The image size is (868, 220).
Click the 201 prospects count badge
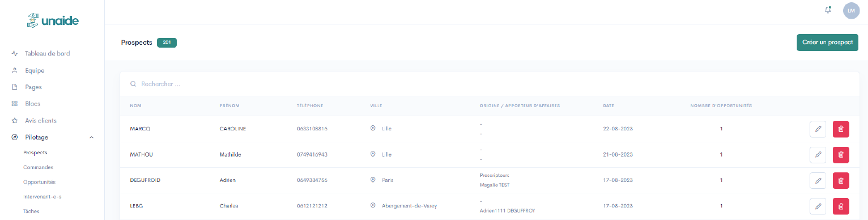[x=167, y=43]
